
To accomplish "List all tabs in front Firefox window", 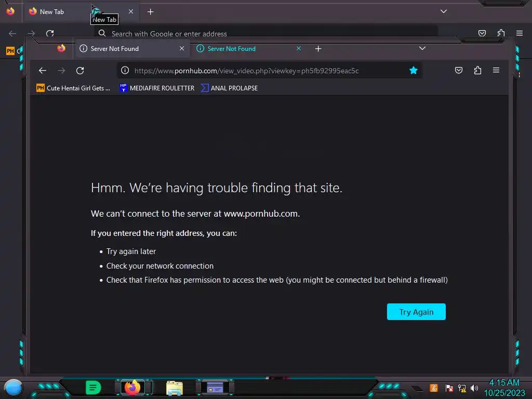I will point(422,48).
